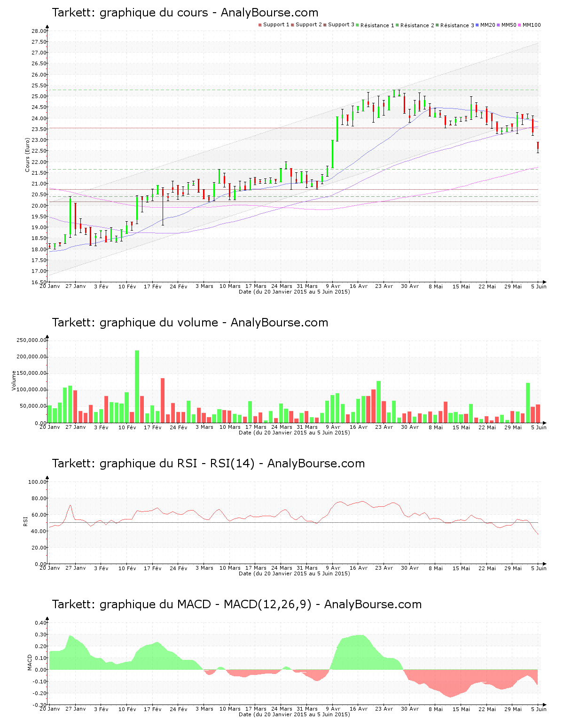The height and width of the screenshot is (728, 564).
Task: Click the -0.10 MACD axis label
Action: (x=40, y=682)
